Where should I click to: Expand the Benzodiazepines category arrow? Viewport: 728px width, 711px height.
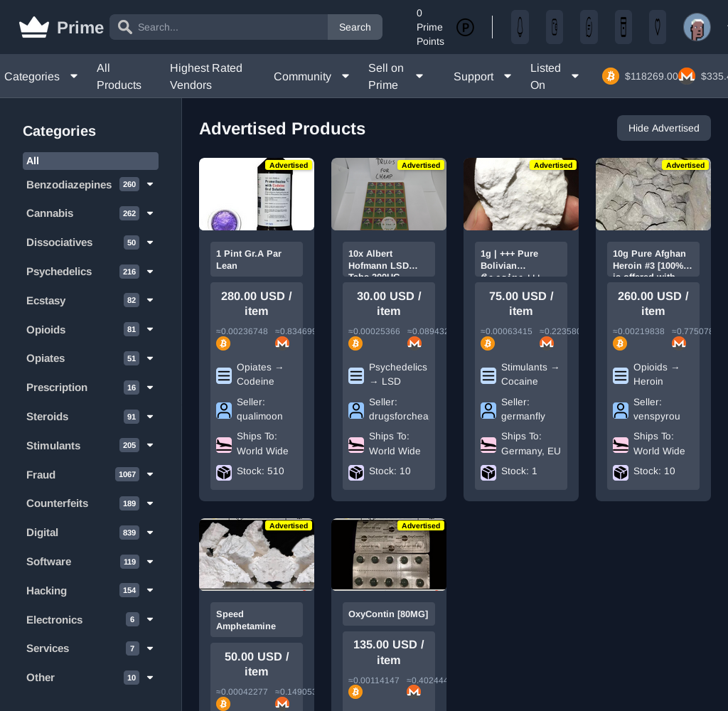[150, 184]
